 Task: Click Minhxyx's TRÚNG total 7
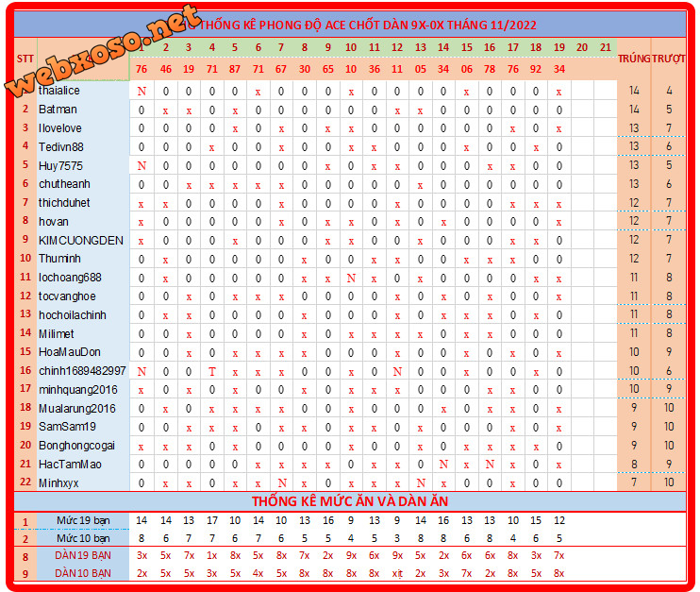point(634,482)
